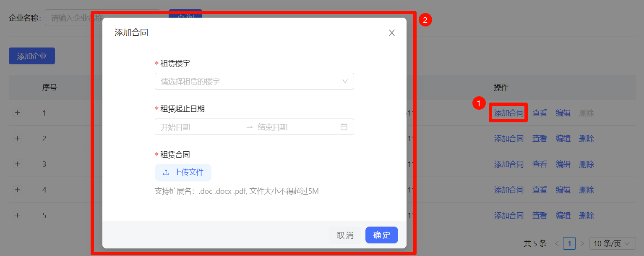
Task: Click 添加合同 link in row 1
Action: [508, 113]
